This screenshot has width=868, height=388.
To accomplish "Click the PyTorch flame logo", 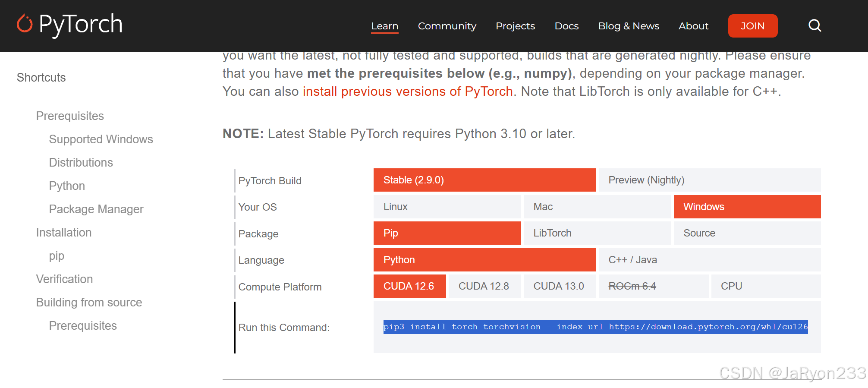I will click(25, 24).
